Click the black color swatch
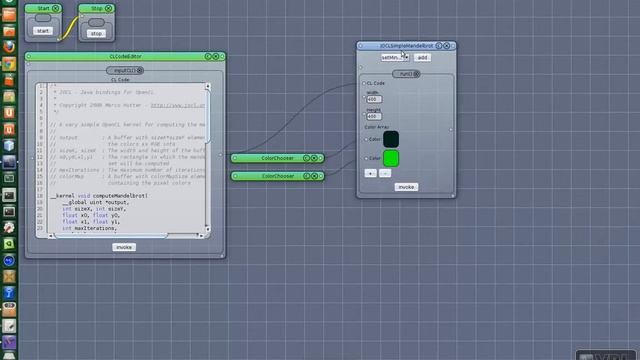 pyautogui.click(x=391, y=139)
